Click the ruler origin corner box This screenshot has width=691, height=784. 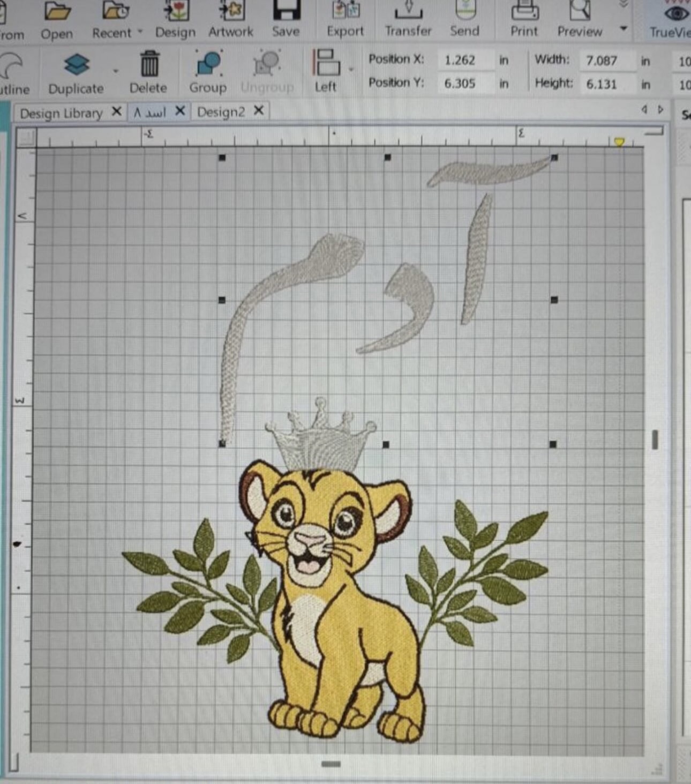(x=26, y=138)
